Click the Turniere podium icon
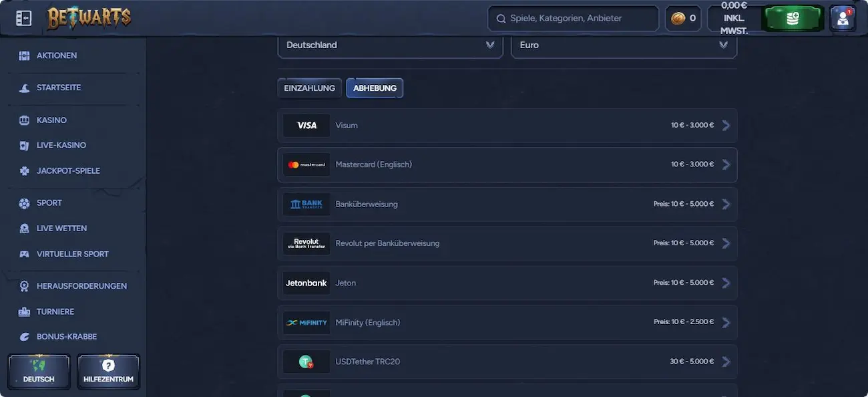868x397 pixels. pyautogui.click(x=25, y=311)
